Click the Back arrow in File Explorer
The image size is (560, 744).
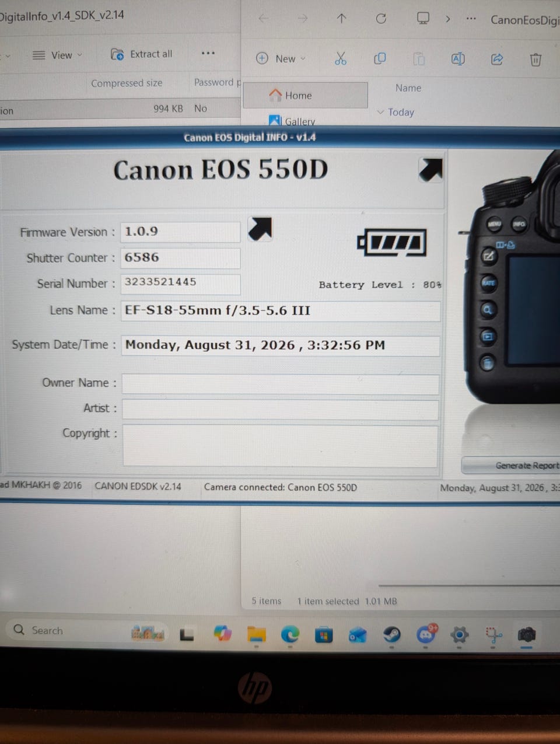click(264, 19)
